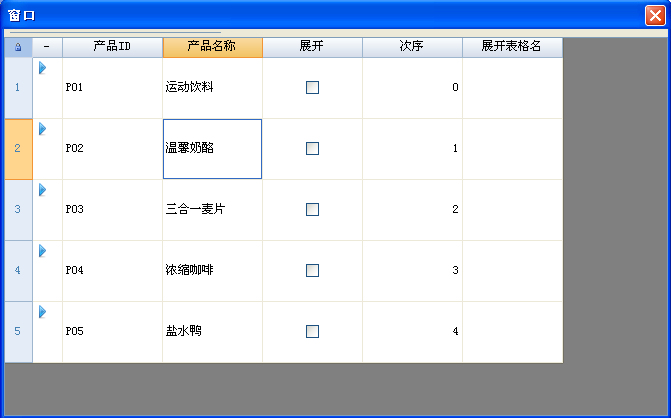Image resolution: width=671 pixels, height=418 pixels.
Task: Click the empty 展开表格名 cell for P05
Action: (x=513, y=332)
